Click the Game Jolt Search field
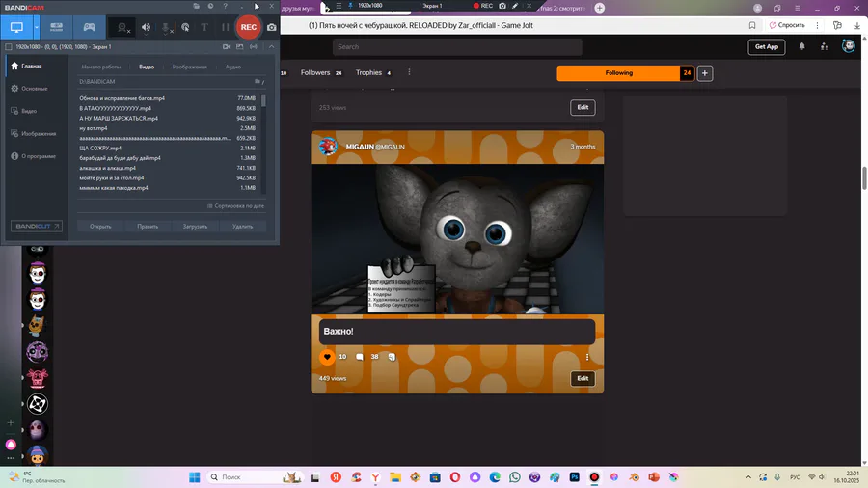Viewport: 868px width, 488px height. 457,47
